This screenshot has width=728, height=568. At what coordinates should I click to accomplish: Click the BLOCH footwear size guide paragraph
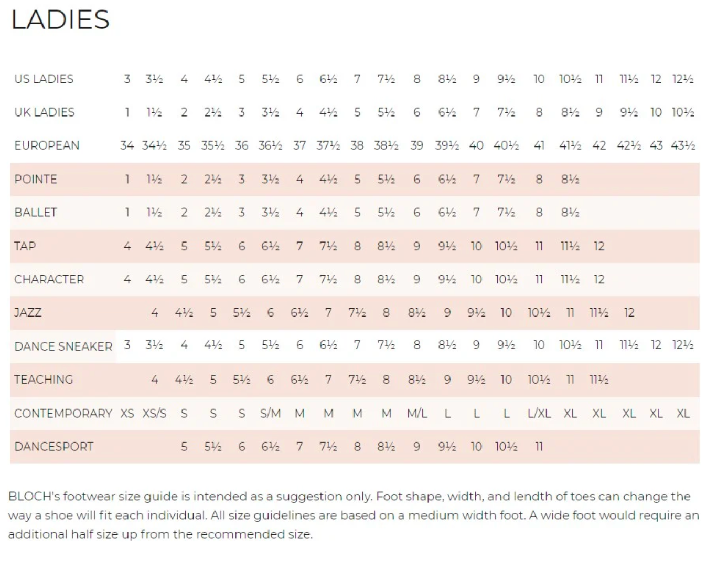tap(354, 516)
